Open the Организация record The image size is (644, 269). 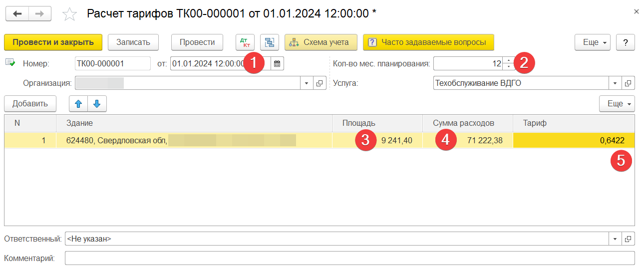point(319,83)
